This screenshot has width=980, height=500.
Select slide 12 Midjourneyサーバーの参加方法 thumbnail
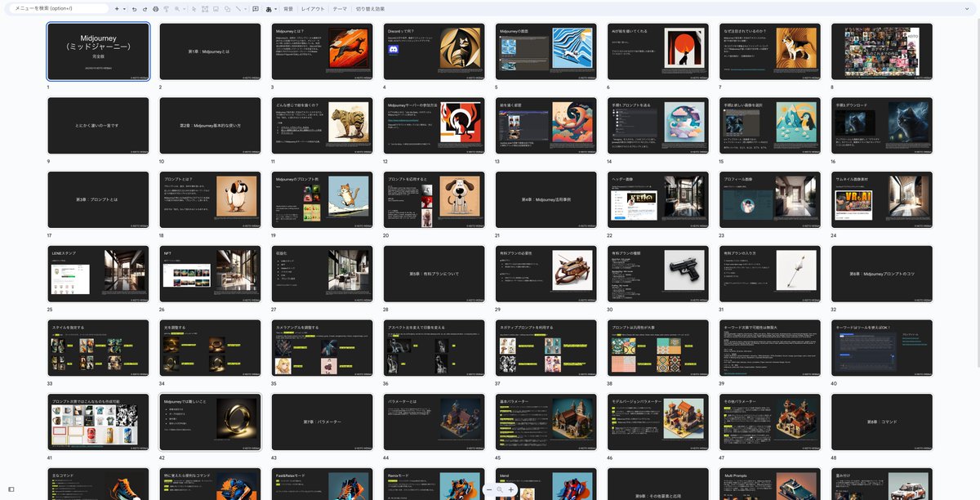[434, 125]
